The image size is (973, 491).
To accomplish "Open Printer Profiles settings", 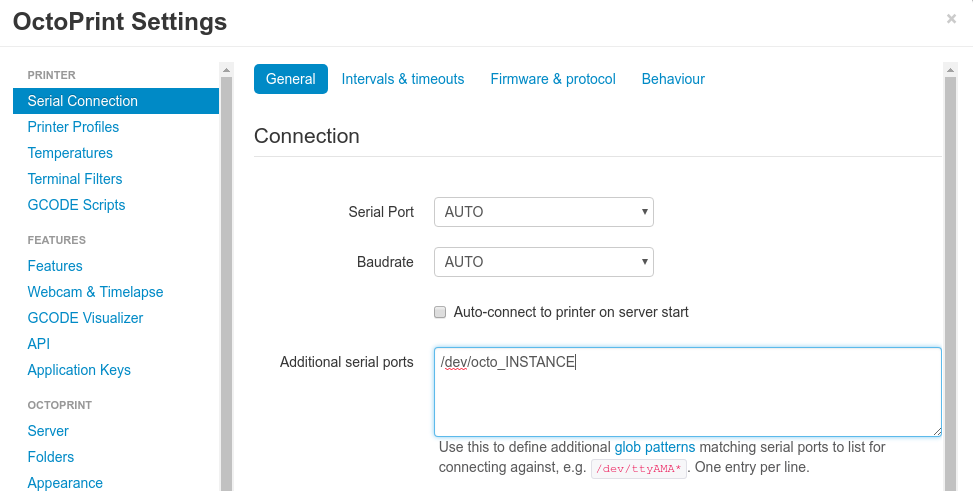I will 73,127.
